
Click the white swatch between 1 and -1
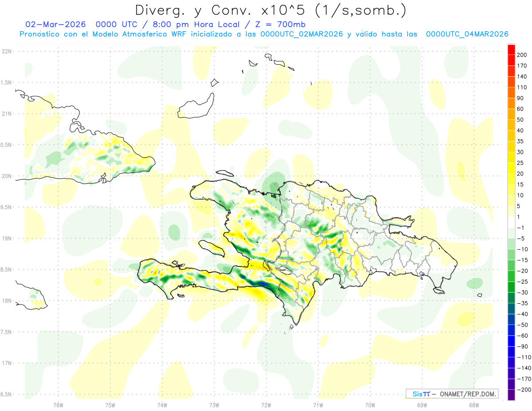(x=512, y=222)
